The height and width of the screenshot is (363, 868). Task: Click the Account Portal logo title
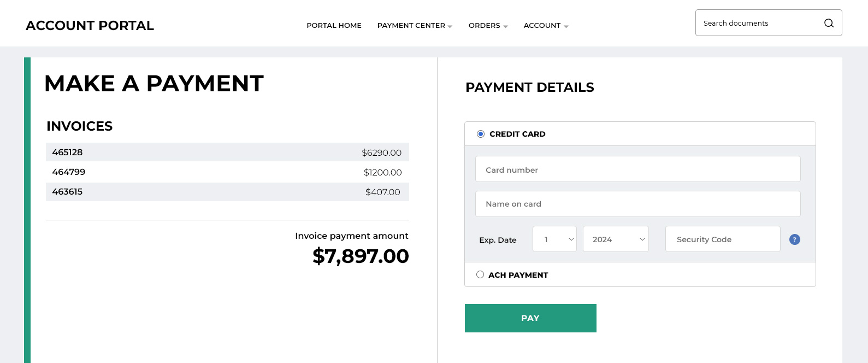(90, 26)
